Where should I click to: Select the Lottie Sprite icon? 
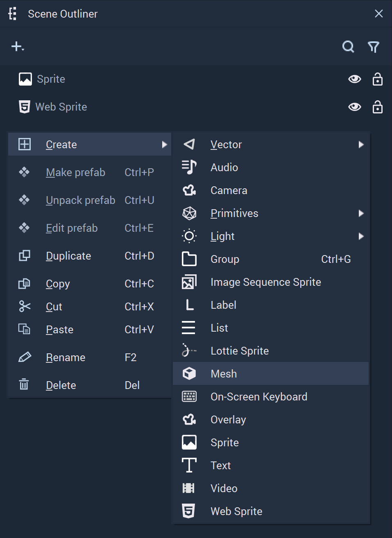[189, 351]
